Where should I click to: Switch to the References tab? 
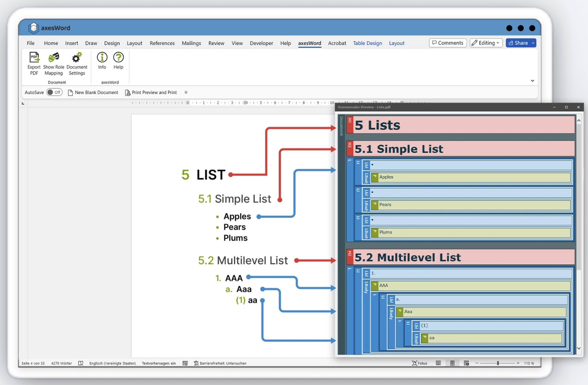pos(162,43)
